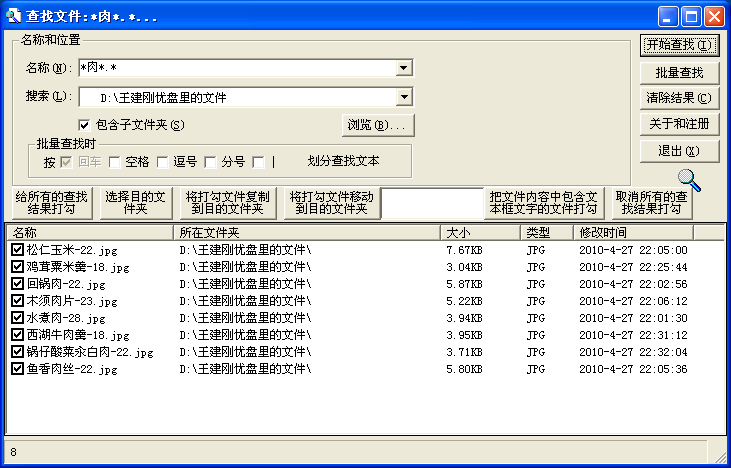Enable the 分号 separator checkbox
The image size is (731, 468).
[x=210, y=162]
